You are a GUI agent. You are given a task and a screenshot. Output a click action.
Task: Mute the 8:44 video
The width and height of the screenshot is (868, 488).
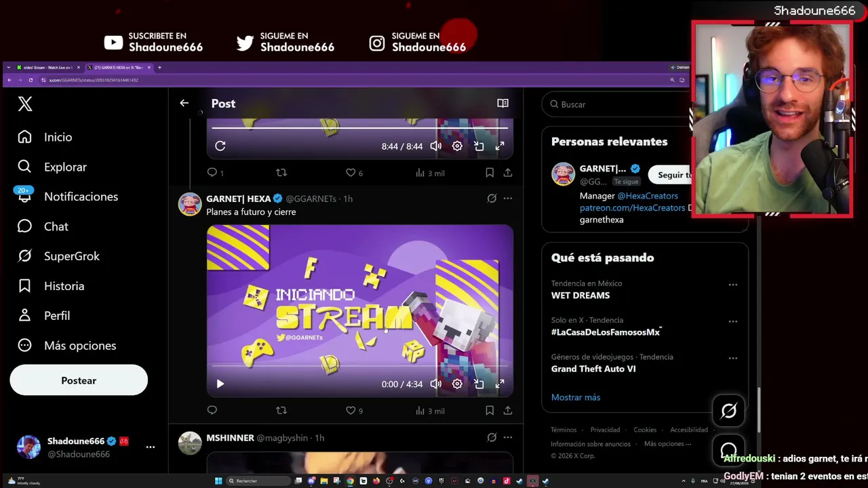[436, 146]
